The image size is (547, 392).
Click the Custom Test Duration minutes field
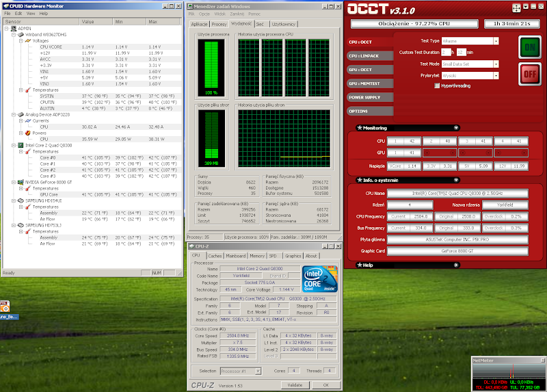pos(461,53)
